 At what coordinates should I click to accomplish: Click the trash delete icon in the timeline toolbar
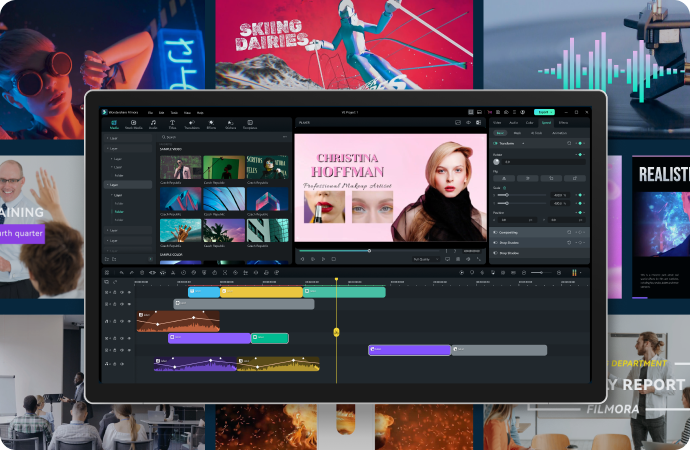pos(142,273)
